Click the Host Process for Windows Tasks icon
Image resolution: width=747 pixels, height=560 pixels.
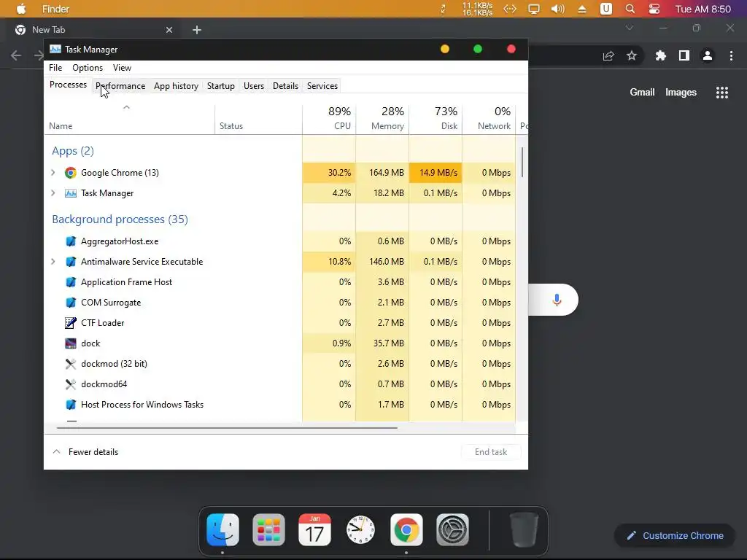[x=71, y=405]
